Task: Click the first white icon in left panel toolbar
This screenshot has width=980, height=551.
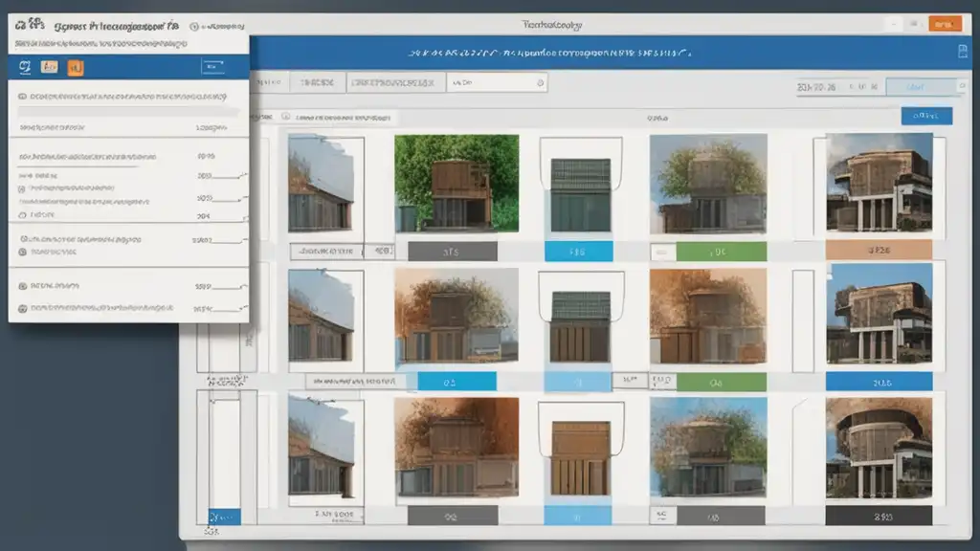Action: click(x=25, y=67)
